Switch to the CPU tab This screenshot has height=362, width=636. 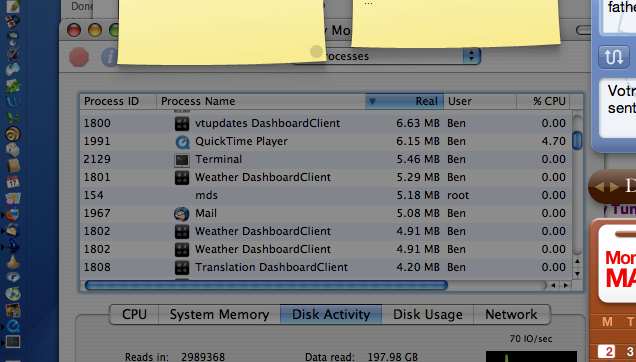(134, 315)
